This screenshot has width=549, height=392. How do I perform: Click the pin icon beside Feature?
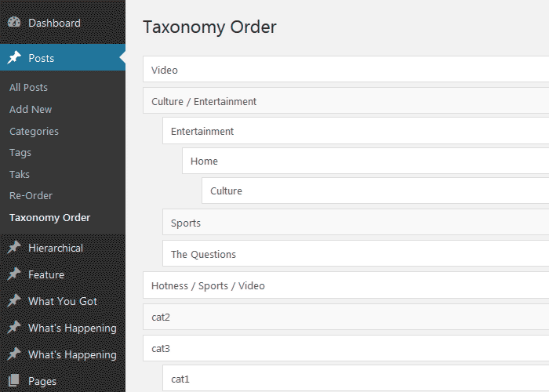tap(14, 274)
